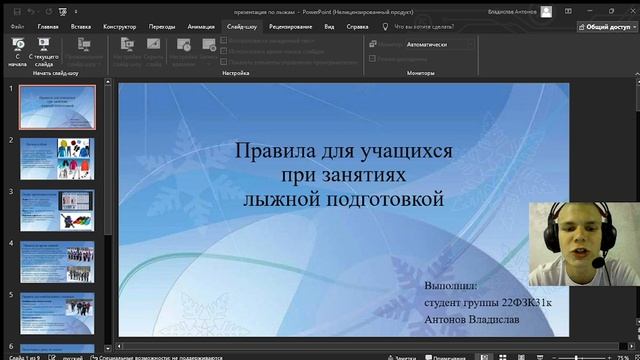Click the quick access Save icon
640x360 pixels.
coord(17,12)
